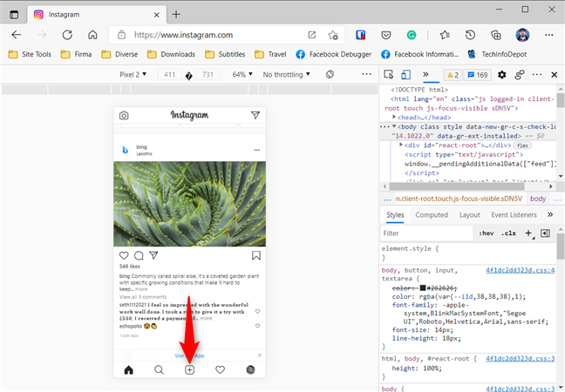Switch to the Computed tab
Viewport: 565px width, 392px height.
tap(432, 215)
